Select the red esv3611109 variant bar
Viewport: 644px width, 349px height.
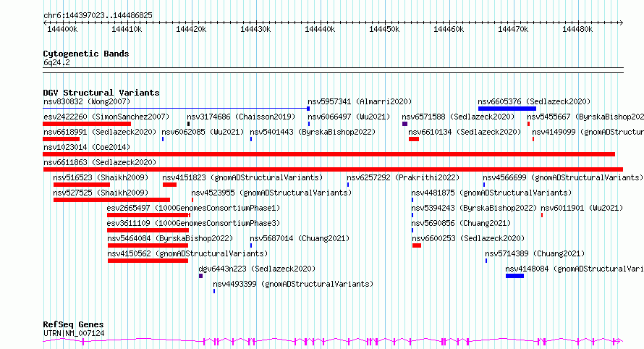tap(148, 230)
